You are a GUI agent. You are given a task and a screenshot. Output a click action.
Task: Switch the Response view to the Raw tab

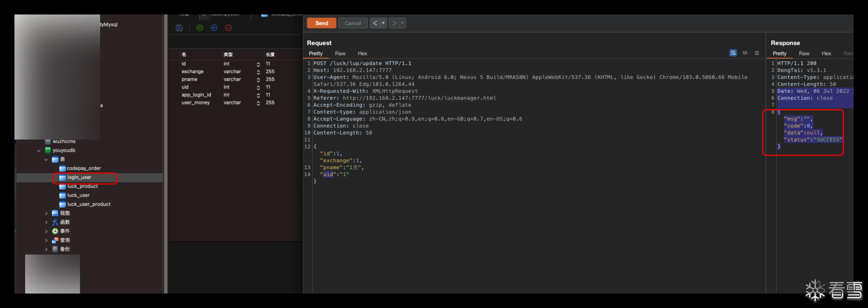(804, 53)
